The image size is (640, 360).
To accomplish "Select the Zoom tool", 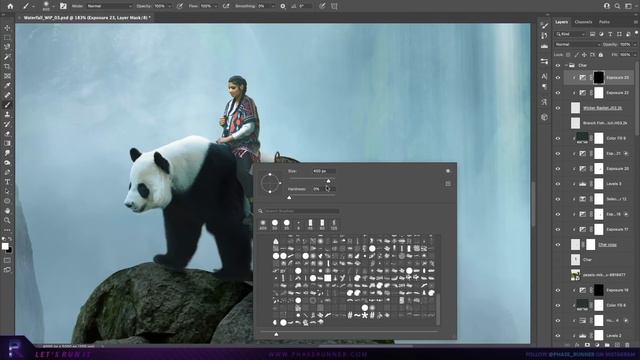I will pos(7,220).
